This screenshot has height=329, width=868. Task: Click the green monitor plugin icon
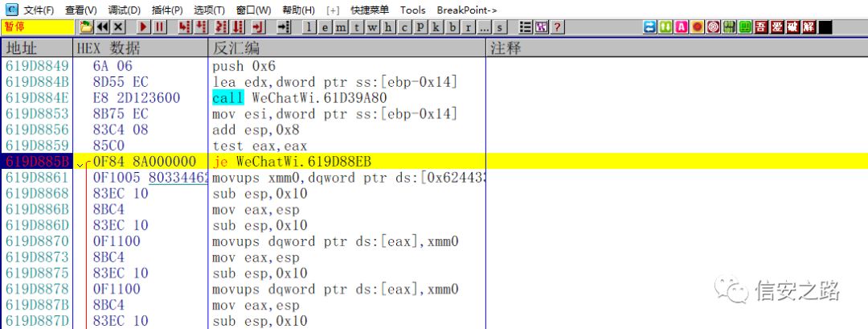coord(746,27)
